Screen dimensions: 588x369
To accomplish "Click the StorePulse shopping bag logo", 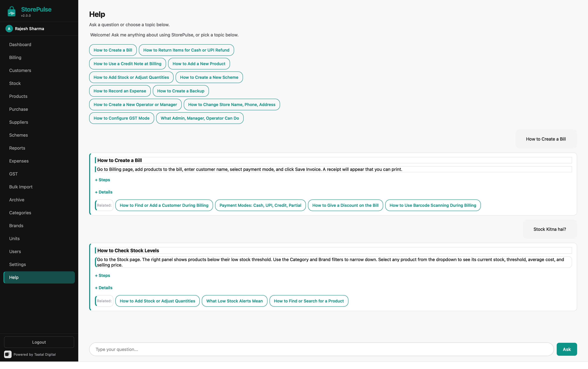I will (x=11, y=11).
